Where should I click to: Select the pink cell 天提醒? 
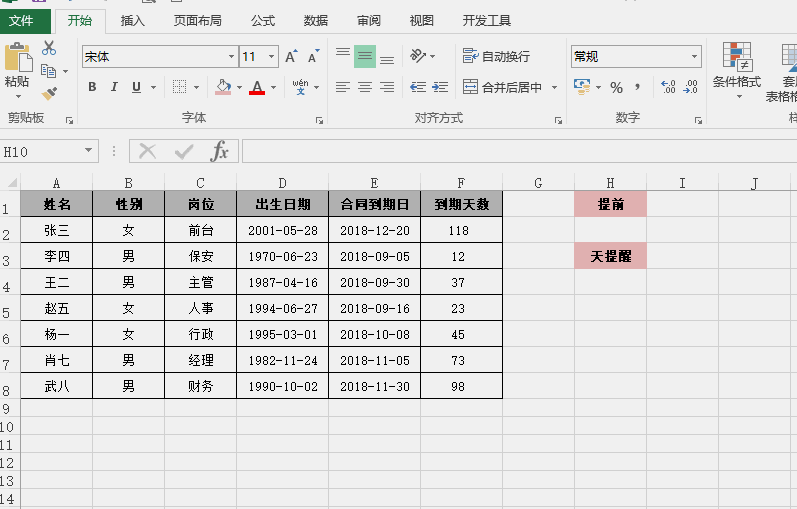(x=610, y=256)
